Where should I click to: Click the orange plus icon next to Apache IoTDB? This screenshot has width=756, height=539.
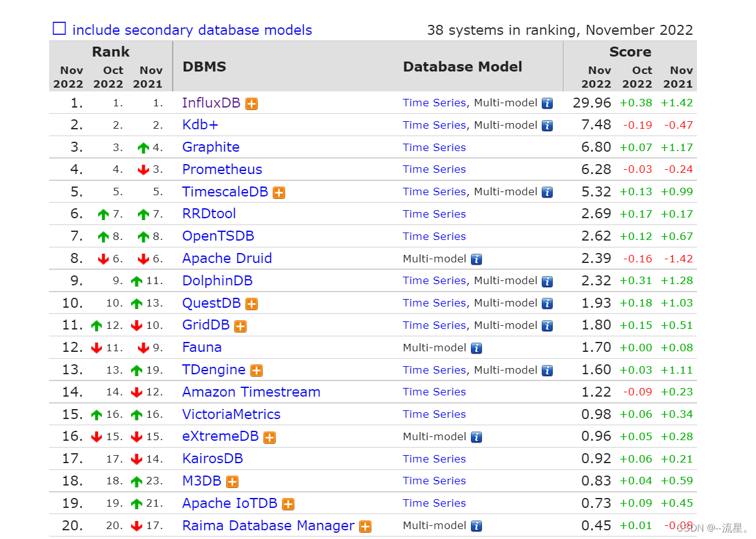point(288,504)
